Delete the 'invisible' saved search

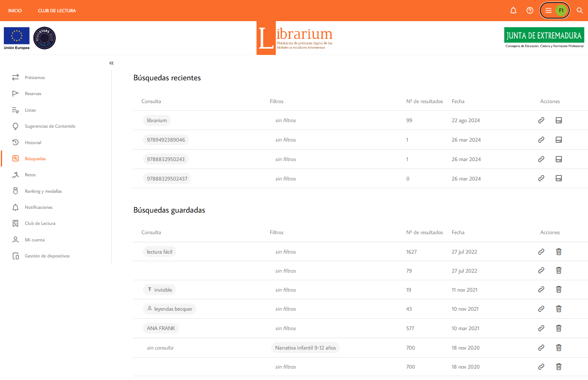[x=558, y=290]
